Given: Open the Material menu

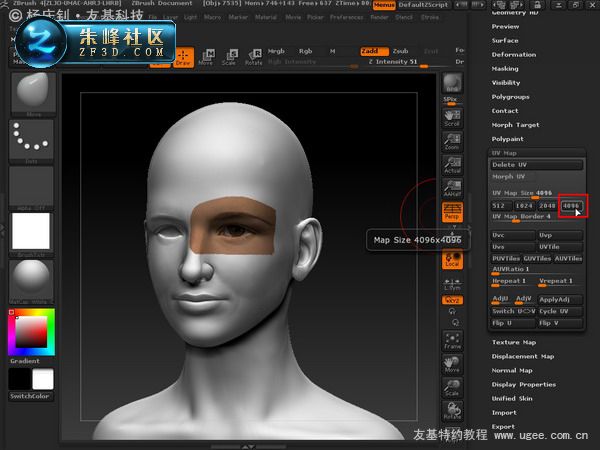Looking at the screenshot, I should [x=266, y=17].
